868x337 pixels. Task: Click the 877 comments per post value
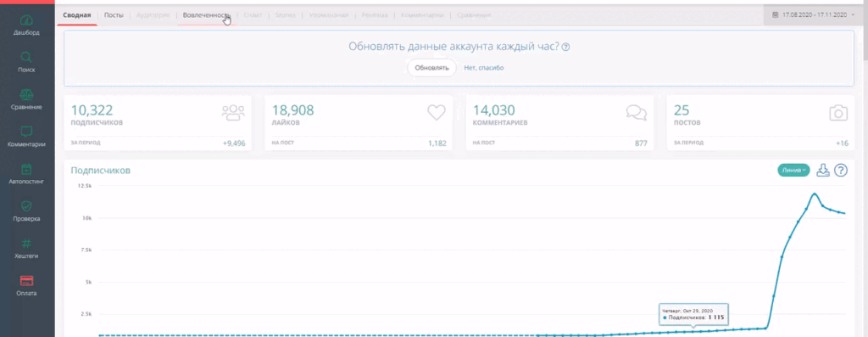click(x=641, y=143)
